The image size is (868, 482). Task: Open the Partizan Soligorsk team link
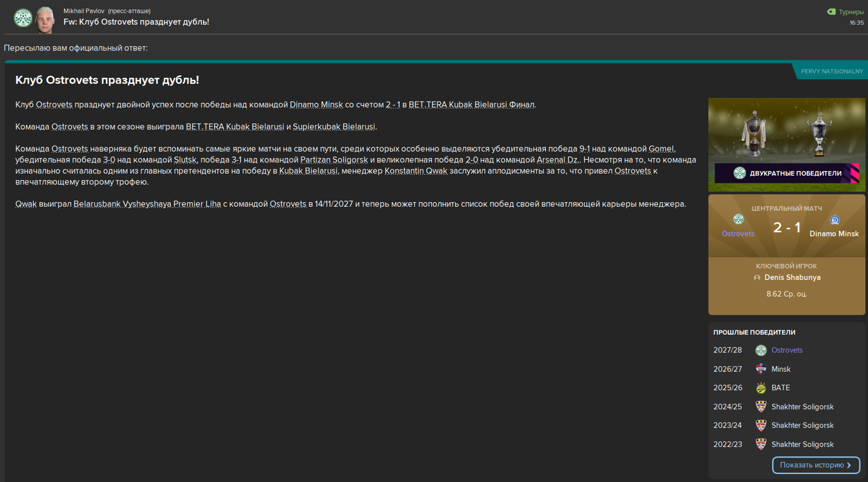334,160
